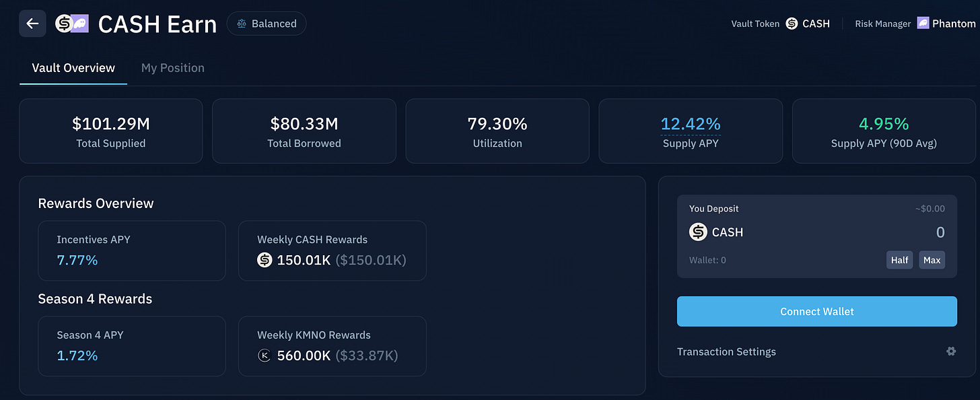Switch to the My Position tab
Image resolution: width=980 pixels, height=400 pixels.
click(173, 68)
